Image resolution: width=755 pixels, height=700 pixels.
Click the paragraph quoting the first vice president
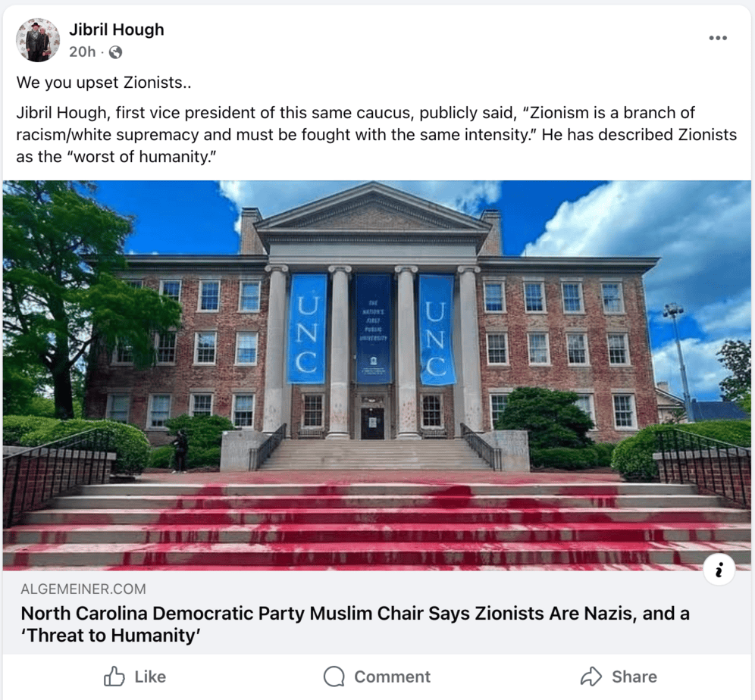[x=376, y=135]
